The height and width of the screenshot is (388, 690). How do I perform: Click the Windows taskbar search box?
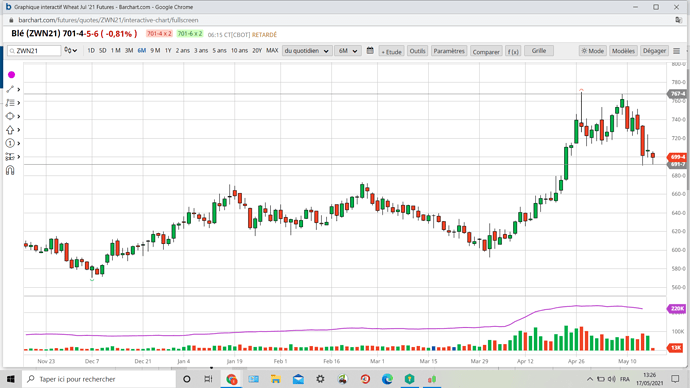[x=99, y=379]
